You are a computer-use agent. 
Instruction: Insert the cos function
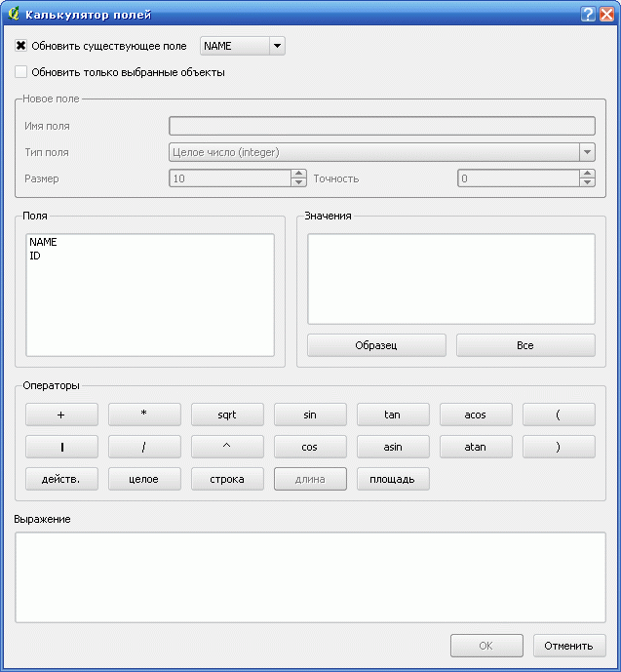(310, 447)
